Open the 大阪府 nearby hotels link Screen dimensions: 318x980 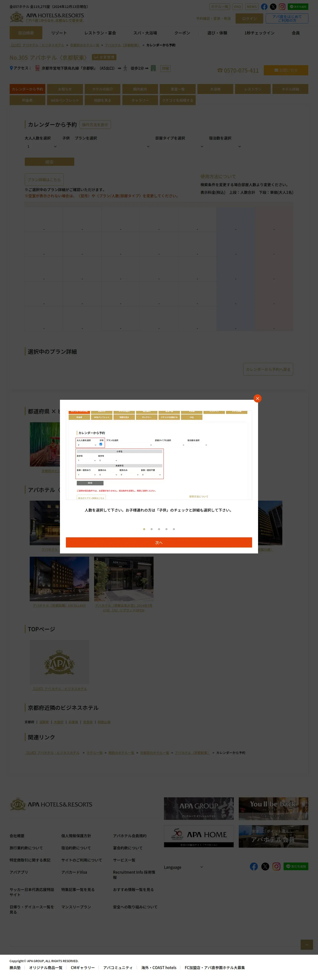(x=58, y=722)
